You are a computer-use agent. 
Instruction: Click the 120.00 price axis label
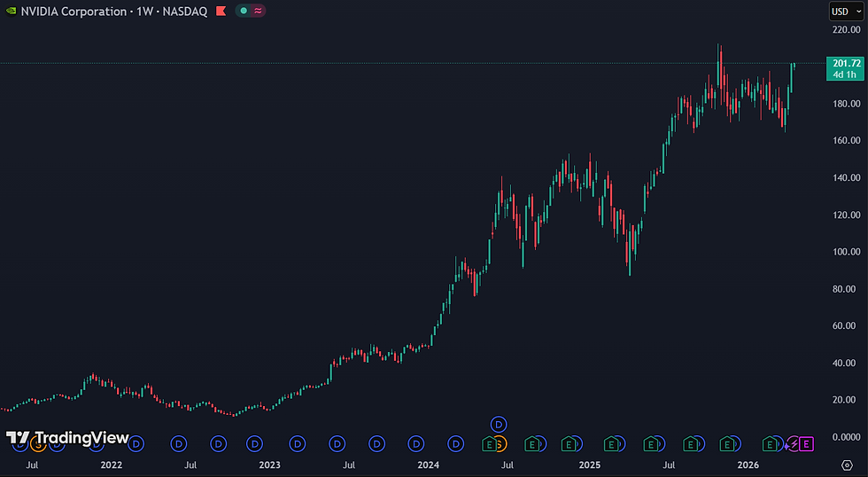847,215
